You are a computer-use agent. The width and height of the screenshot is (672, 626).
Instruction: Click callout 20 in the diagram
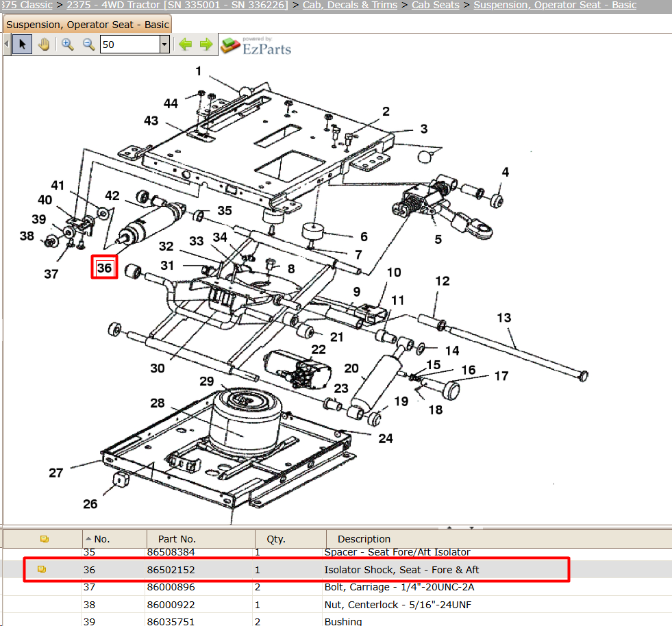351,368
